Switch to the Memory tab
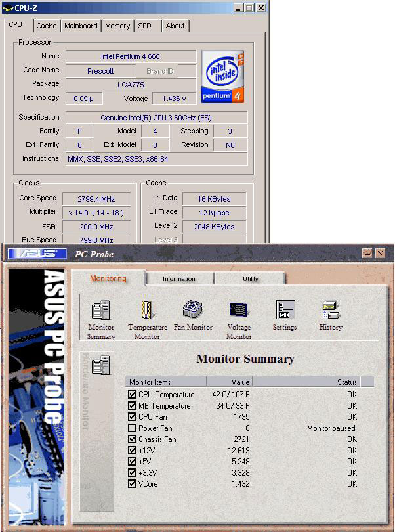Image resolution: width=395 pixels, height=532 pixels. point(117,26)
